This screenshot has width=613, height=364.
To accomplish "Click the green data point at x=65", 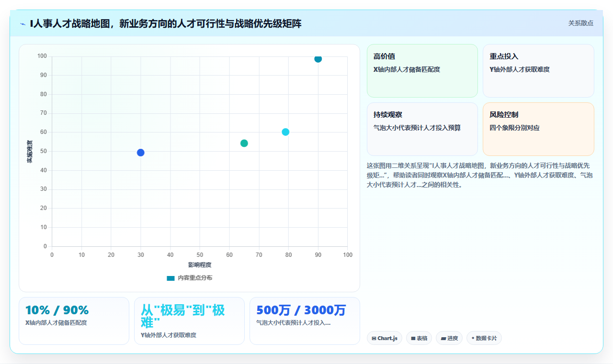I will [244, 143].
